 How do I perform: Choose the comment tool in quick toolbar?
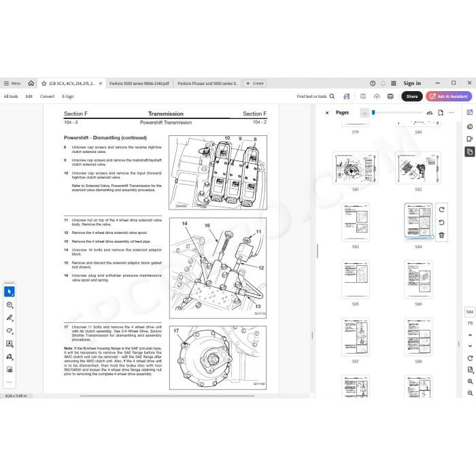(x=10, y=305)
